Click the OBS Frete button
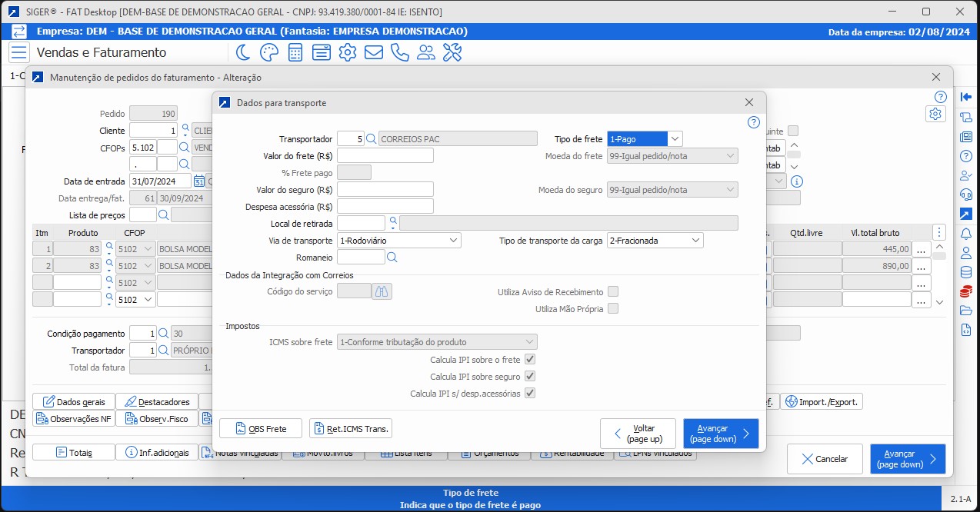The height and width of the screenshot is (512, 980). (x=260, y=428)
